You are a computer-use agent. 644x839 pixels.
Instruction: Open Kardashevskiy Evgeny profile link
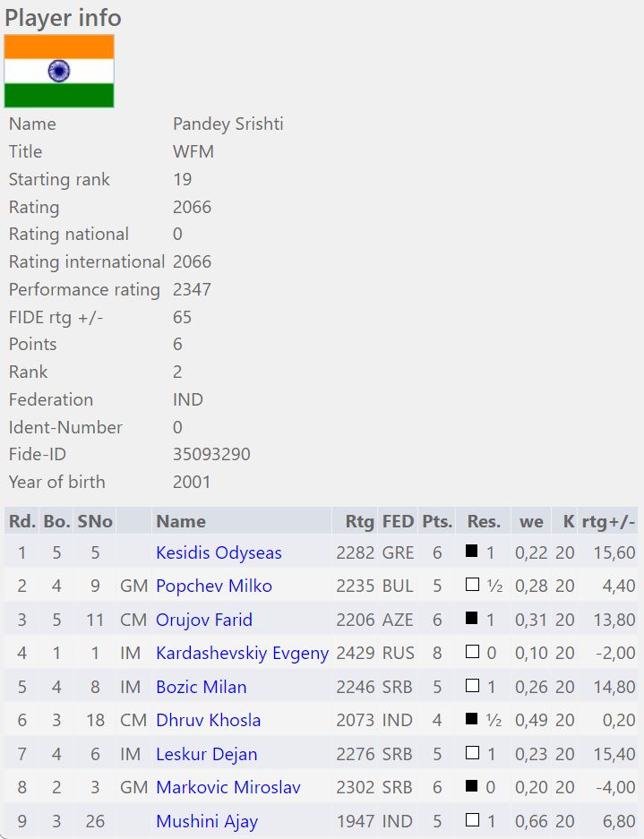click(242, 654)
